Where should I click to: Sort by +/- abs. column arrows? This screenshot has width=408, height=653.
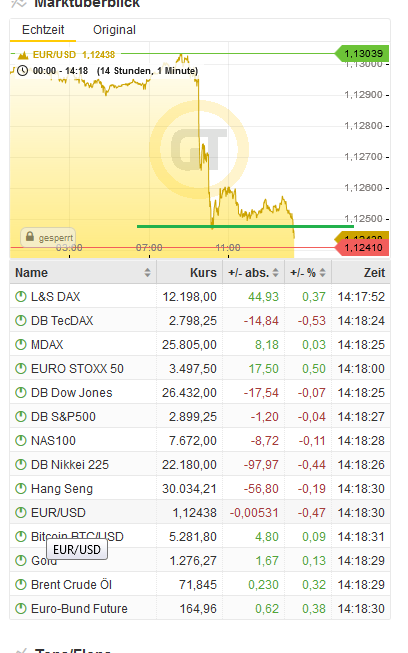tap(275, 273)
